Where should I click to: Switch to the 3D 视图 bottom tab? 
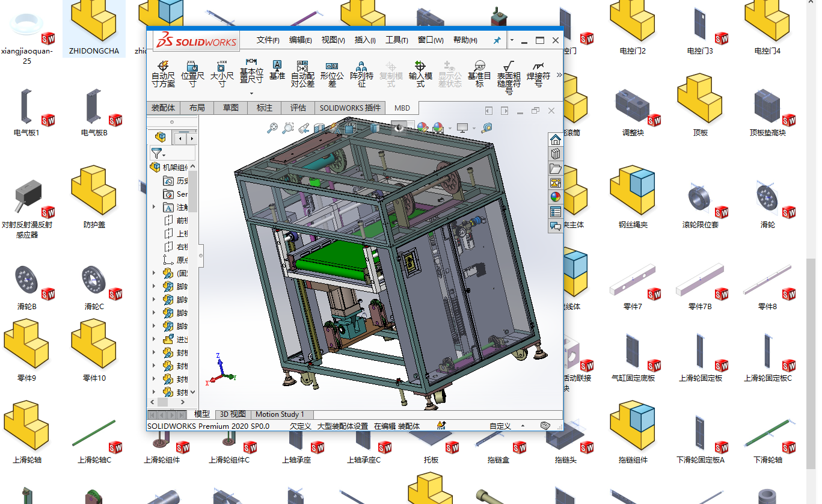(233, 414)
